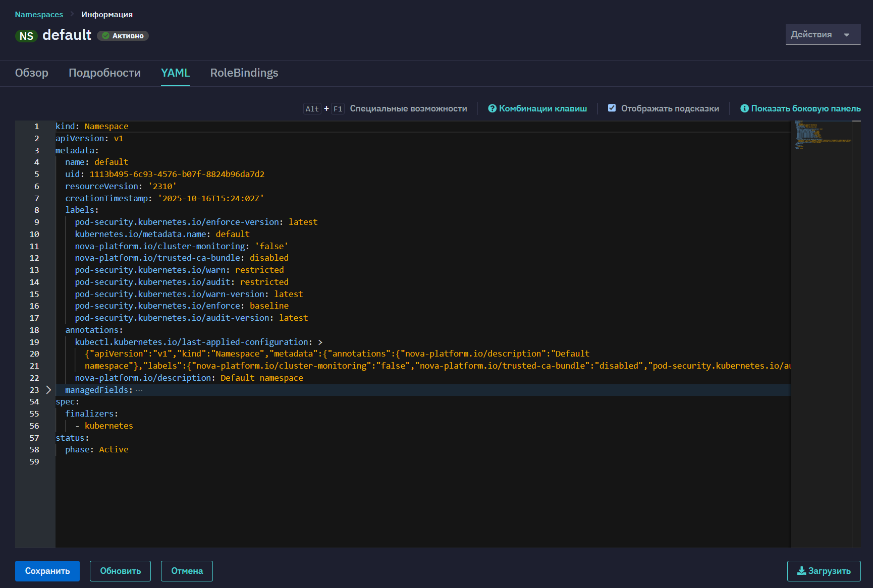Click the Alt key shortcut hint

312,108
